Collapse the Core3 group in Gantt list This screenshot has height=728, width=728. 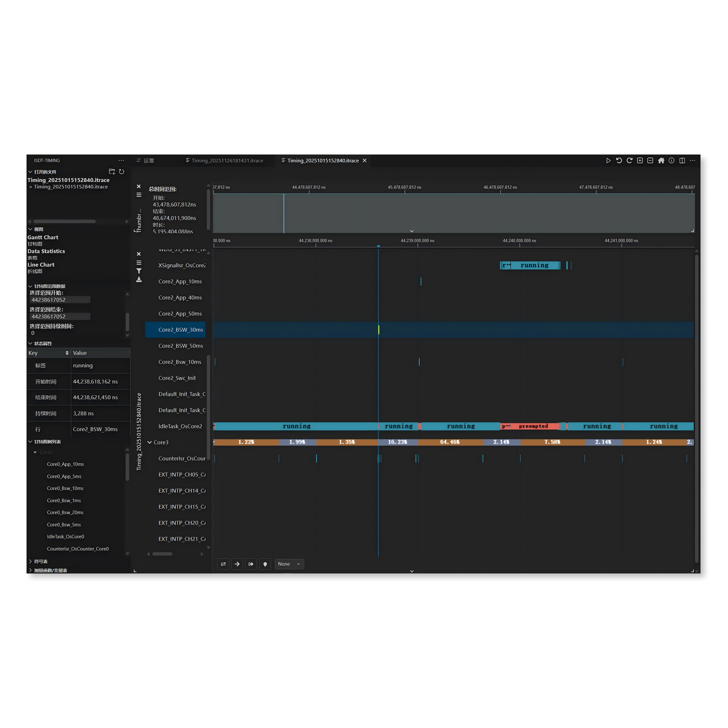click(x=150, y=442)
